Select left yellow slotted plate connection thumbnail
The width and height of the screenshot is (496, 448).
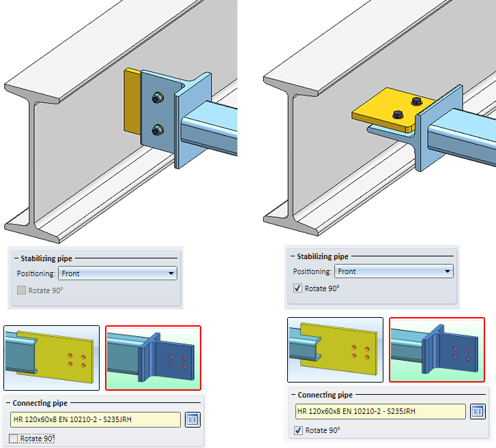coord(52,358)
